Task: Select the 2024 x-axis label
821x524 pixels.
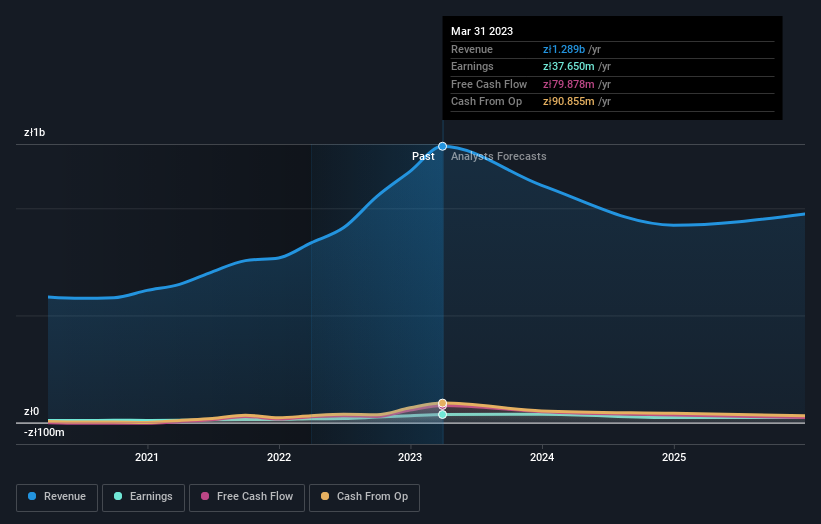Action: [542, 457]
